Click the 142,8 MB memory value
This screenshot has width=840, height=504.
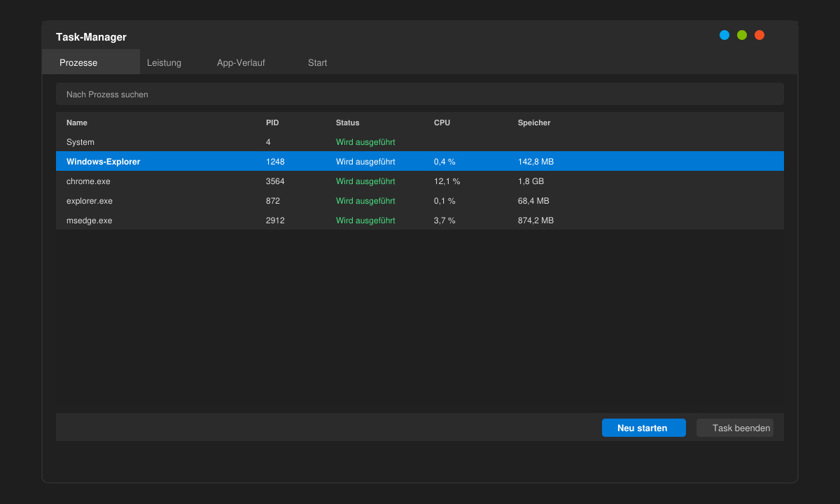click(x=535, y=161)
